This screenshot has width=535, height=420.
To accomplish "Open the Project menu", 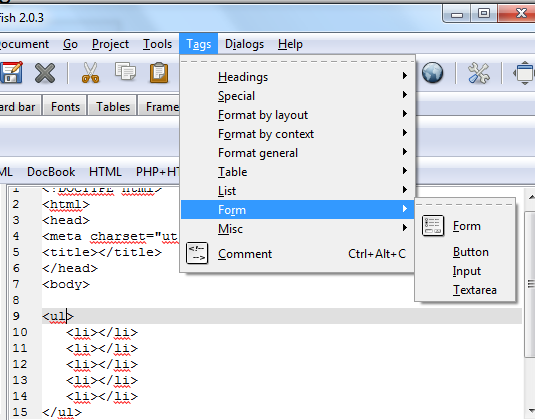I will point(110,44).
